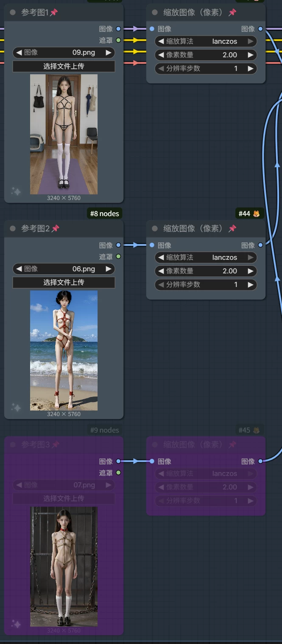Click the #9 nodes badge
The image size is (282, 644).
pyautogui.click(x=105, y=430)
